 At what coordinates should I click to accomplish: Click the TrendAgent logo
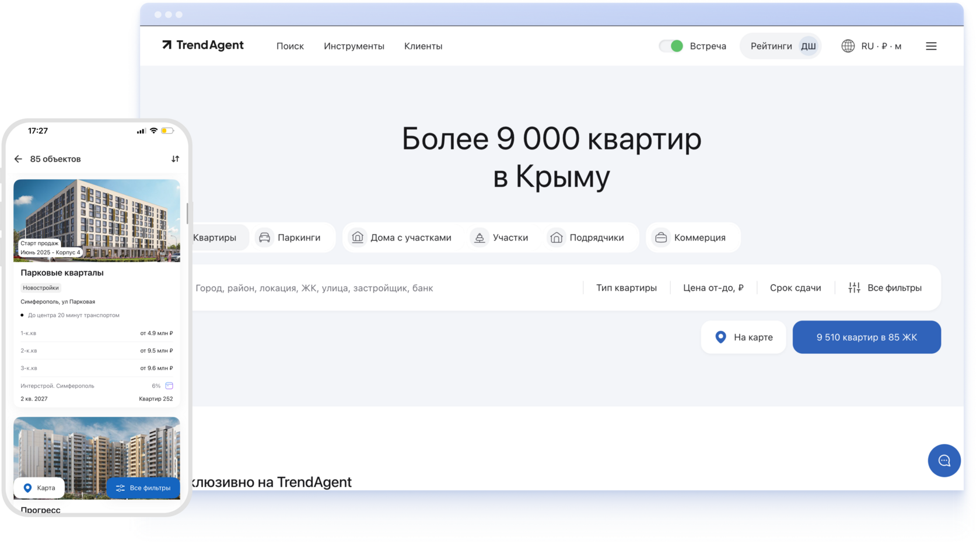pos(202,46)
